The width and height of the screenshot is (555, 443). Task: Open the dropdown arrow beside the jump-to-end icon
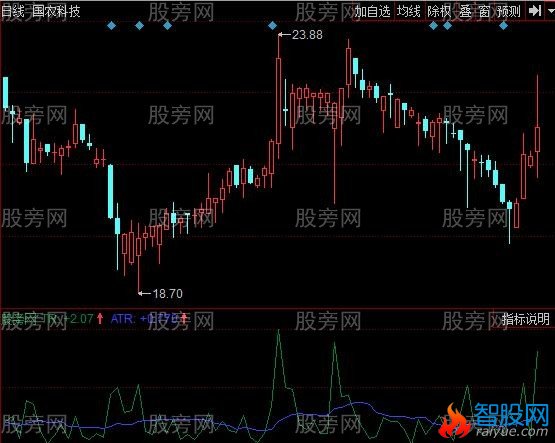551,11
